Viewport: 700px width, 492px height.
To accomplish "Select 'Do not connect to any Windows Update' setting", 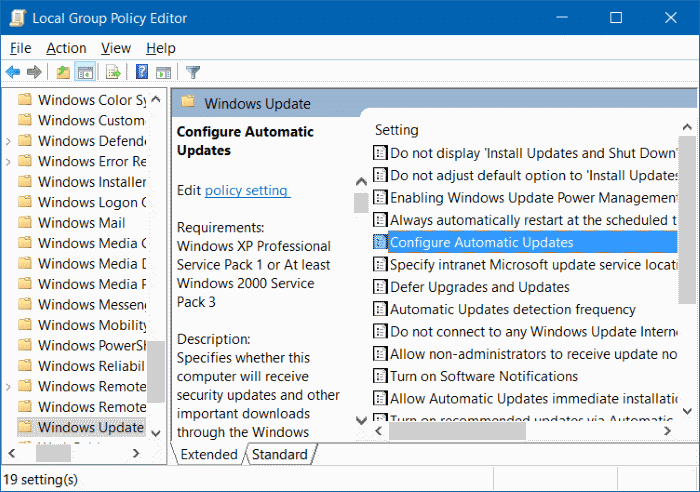I will click(x=525, y=332).
